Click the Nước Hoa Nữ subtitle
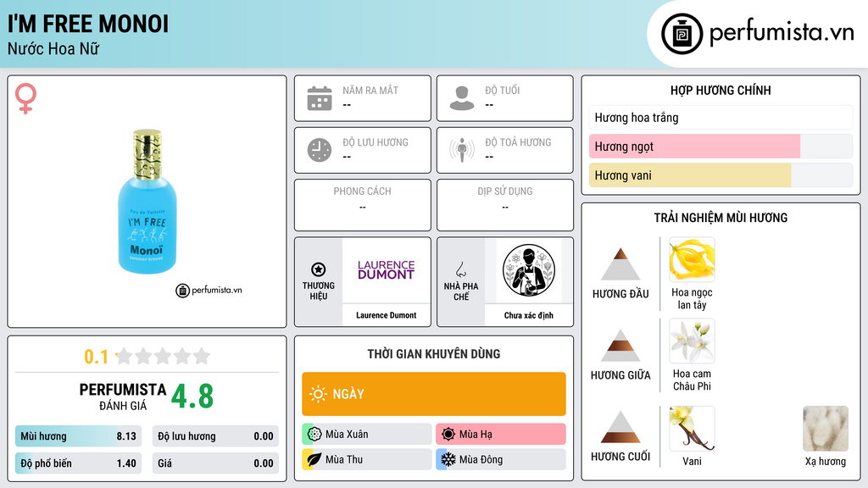 (x=53, y=48)
